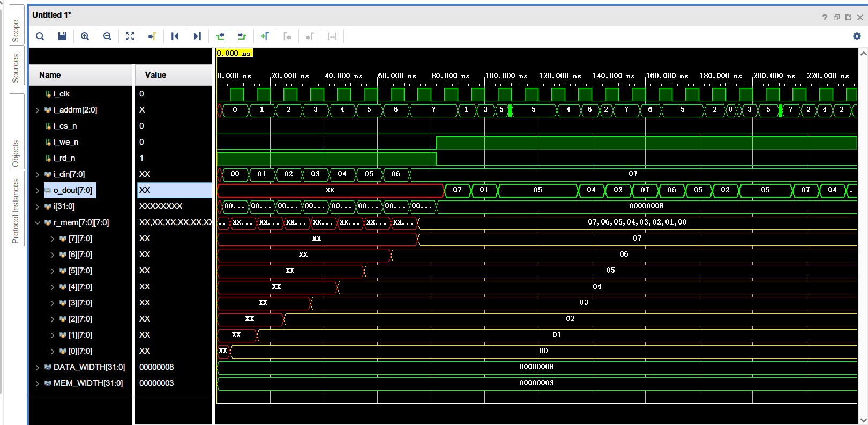This screenshot has width=868, height=425.
Task: Click the Value column header
Action: tap(155, 75)
